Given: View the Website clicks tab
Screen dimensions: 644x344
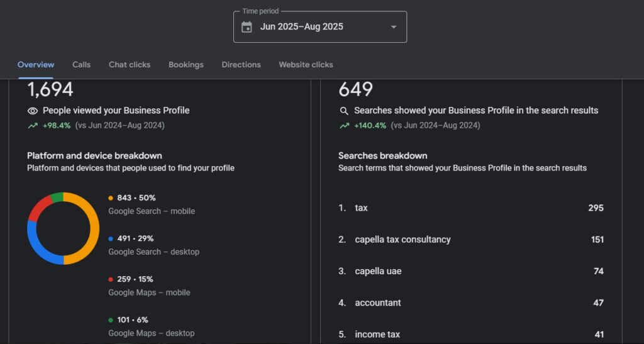Looking at the screenshot, I should (306, 65).
